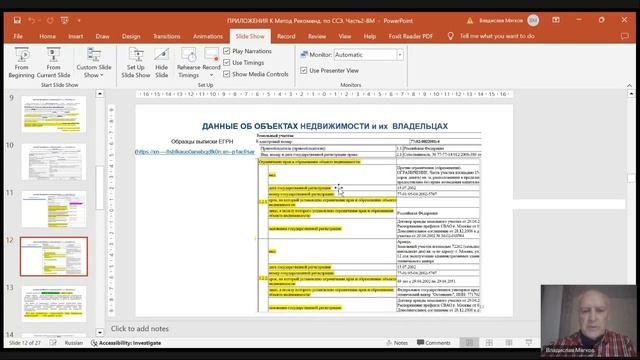Open Set Up Slide Show dialog

pos(136,62)
